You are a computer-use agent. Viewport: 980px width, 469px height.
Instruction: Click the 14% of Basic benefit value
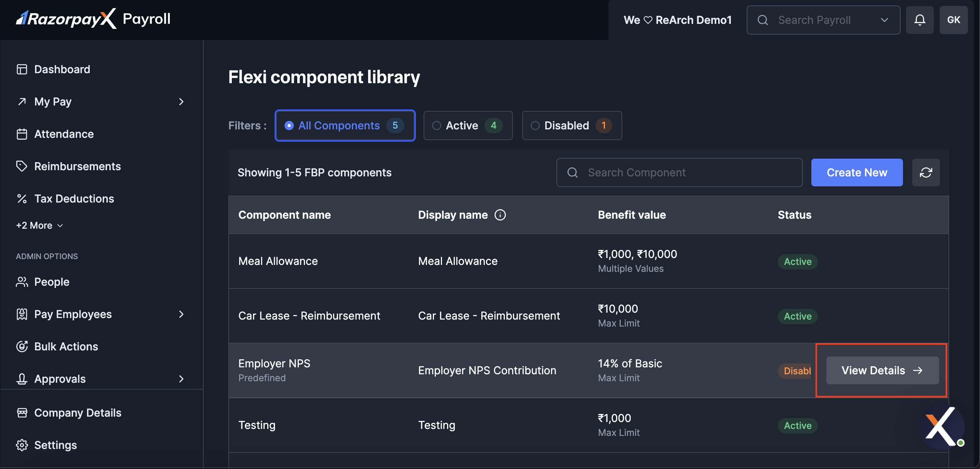pyautogui.click(x=630, y=363)
